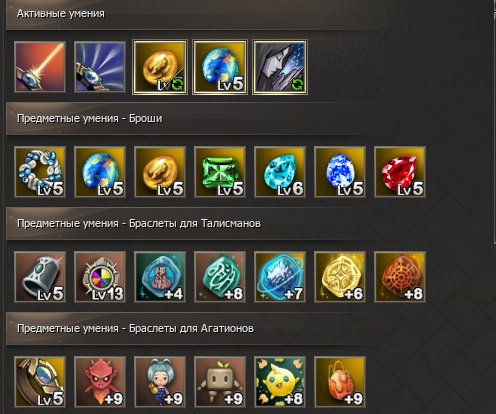Select the pearl wreath brooch Lv5 skill
The image size is (496, 414).
point(40,172)
